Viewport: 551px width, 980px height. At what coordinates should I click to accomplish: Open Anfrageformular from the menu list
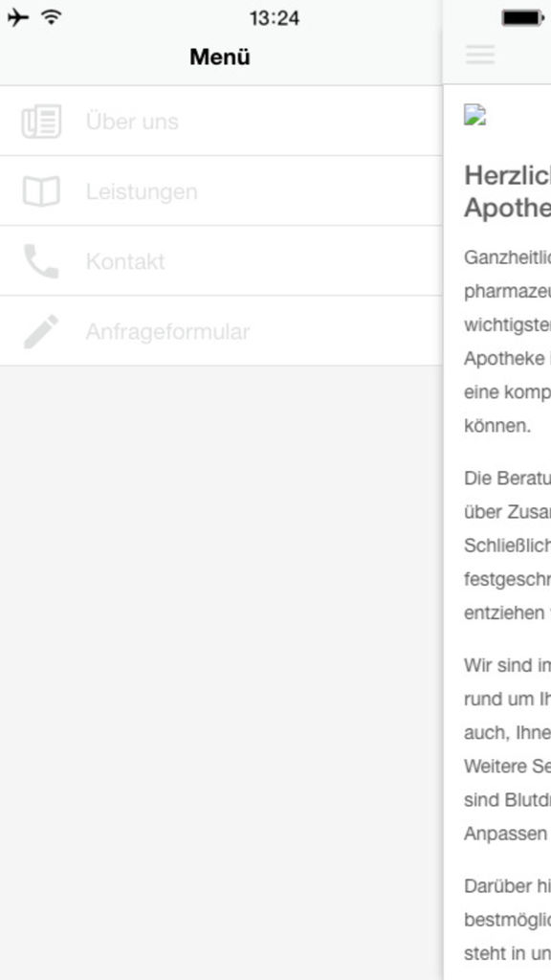[221, 330]
